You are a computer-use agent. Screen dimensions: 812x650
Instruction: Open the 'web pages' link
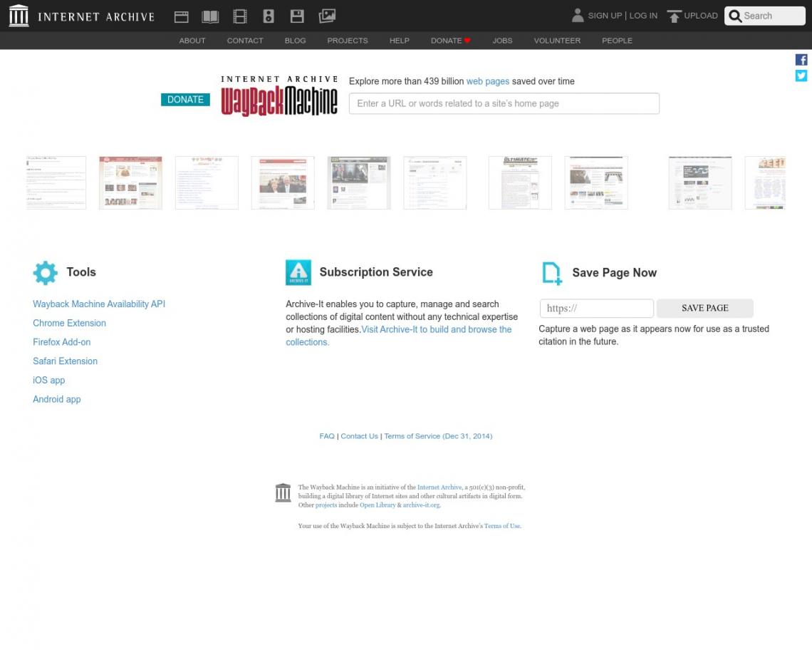(488, 81)
